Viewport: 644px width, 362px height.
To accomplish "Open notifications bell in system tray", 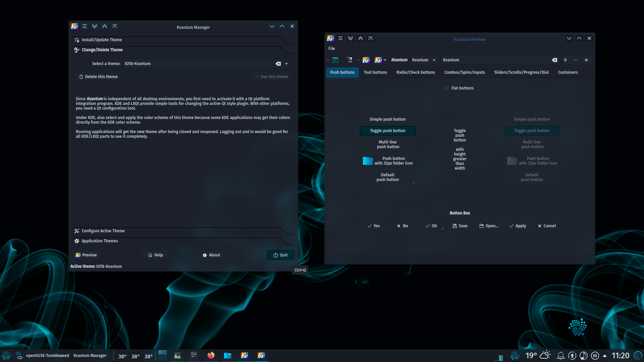I will [x=560, y=356].
